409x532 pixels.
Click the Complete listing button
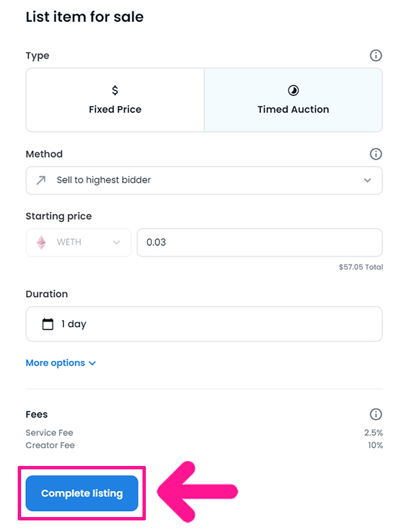click(x=82, y=493)
